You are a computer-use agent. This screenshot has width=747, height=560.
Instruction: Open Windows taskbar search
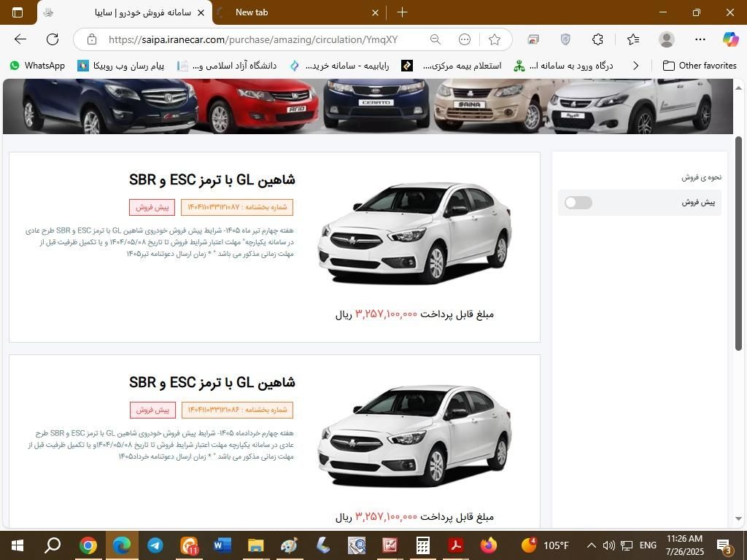click(53, 545)
